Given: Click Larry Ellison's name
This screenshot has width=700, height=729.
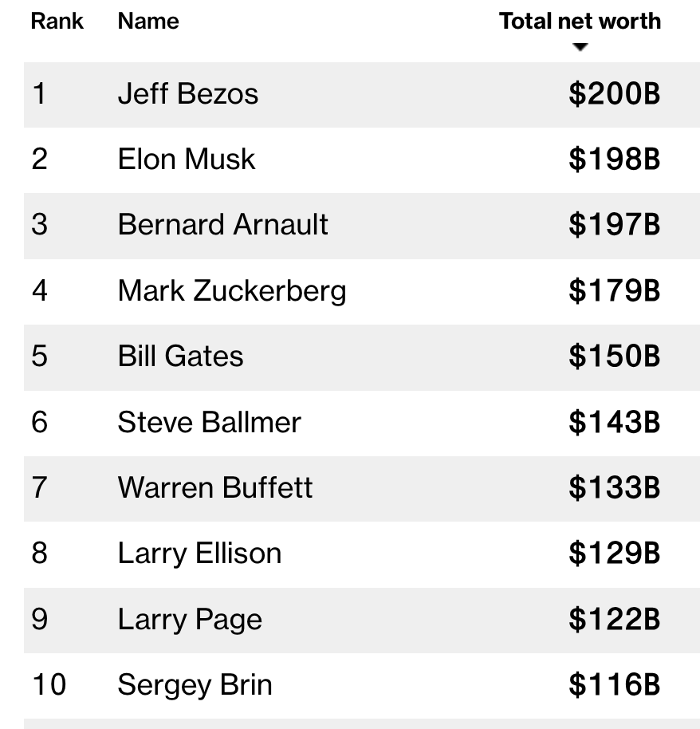Looking at the screenshot, I should pyautogui.click(x=199, y=554).
